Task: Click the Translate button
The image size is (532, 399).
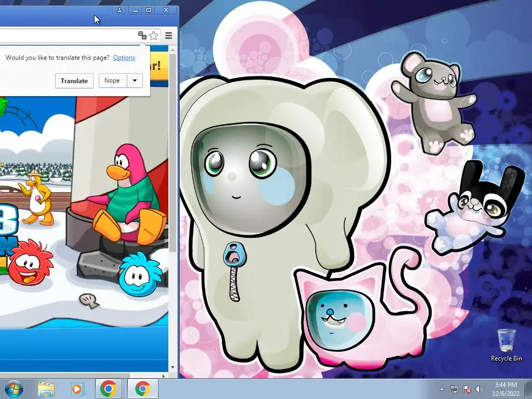Action: point(74,81)
